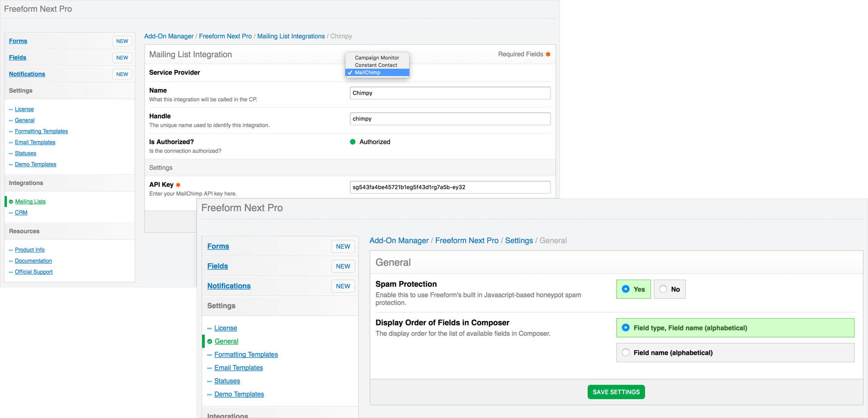Open Statuses in front window sidebar

[x=227, y=381]
